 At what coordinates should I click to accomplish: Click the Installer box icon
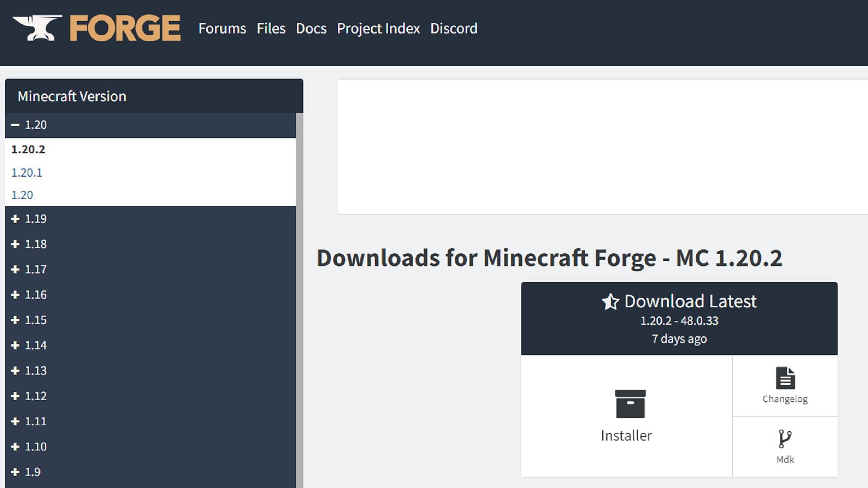pos(630,404)
